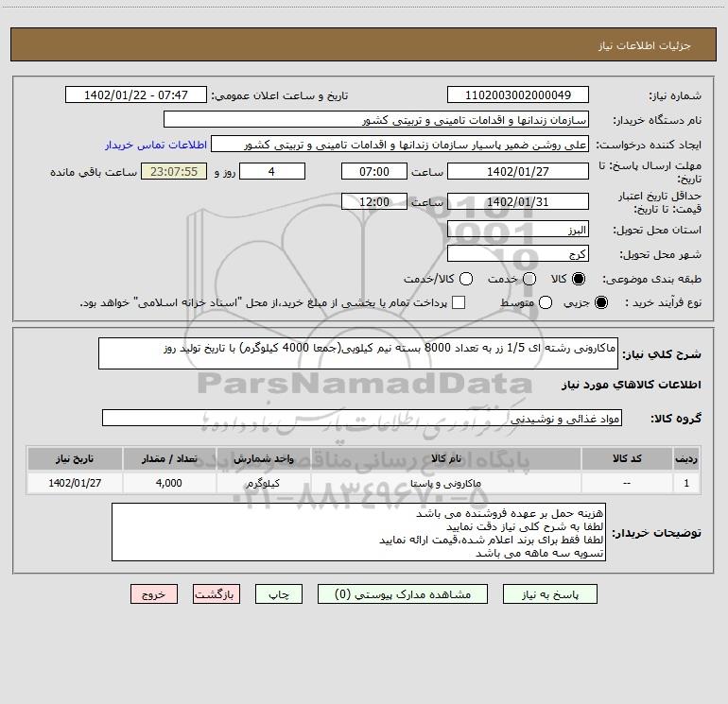Click the نام کالا column header
Image resolution: width=728 pixels, height=704 pixels.
[445, 458]
